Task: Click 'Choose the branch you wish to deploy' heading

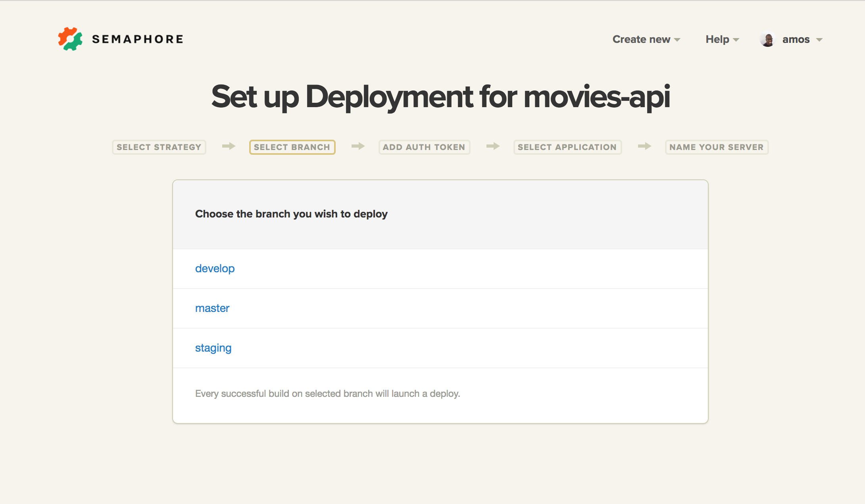Action: tap(291, 214)
